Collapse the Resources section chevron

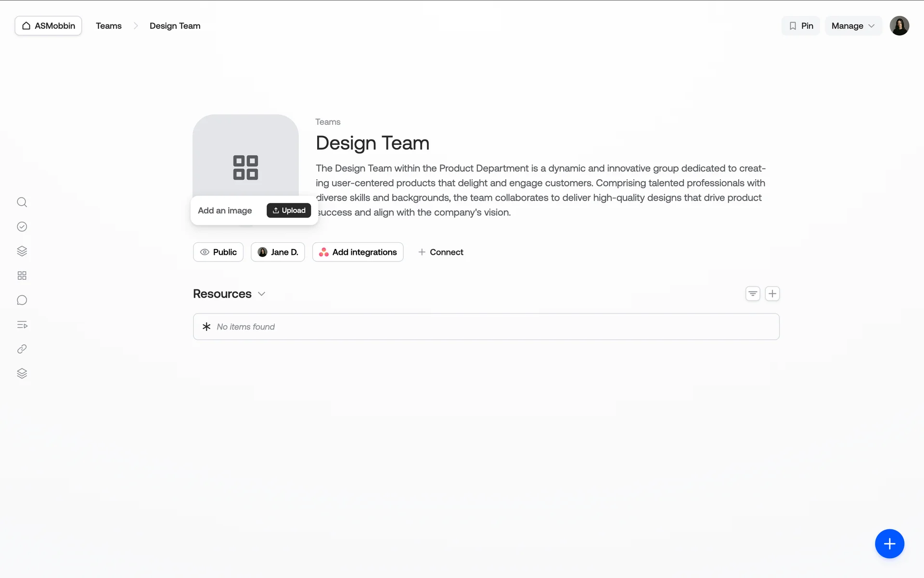point(262,294)
